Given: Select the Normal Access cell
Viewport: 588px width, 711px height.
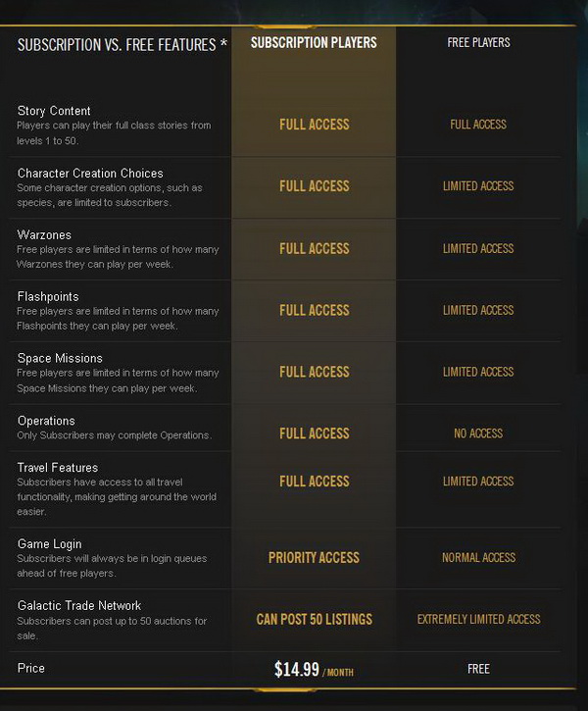Looking at the screenshot, I should (478, 557).
